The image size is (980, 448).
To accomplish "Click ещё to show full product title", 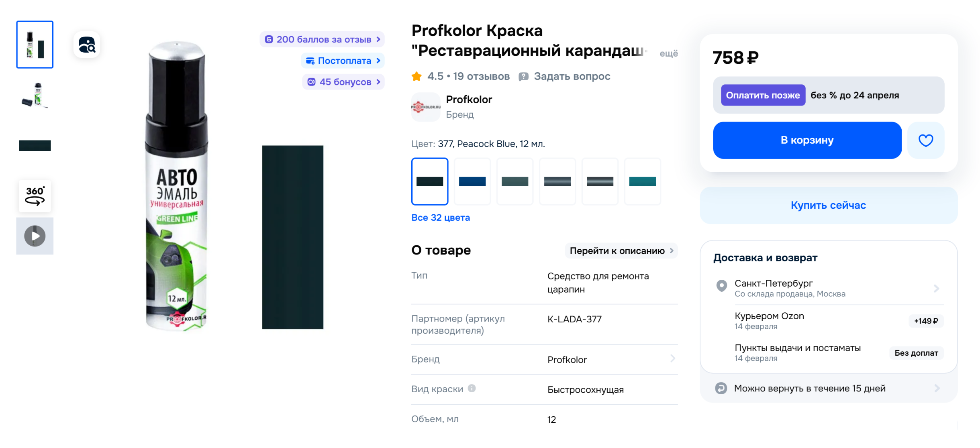I will click(669, 53).
